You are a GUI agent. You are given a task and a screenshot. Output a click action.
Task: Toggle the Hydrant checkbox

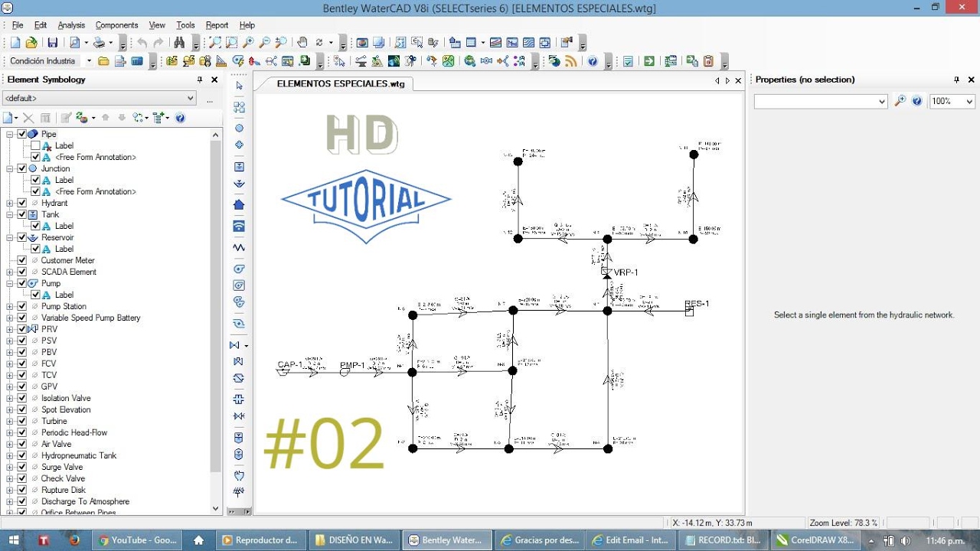point(22,203)
